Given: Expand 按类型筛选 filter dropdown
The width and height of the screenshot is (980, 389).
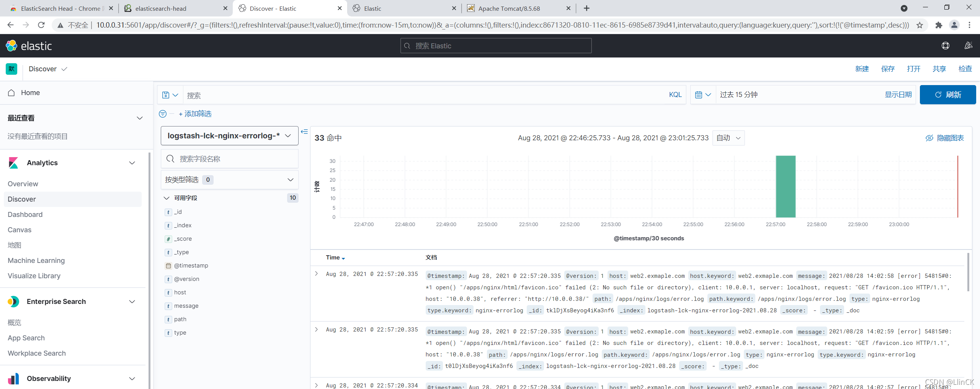Looking at the screenshot, I should click(229, 180).
